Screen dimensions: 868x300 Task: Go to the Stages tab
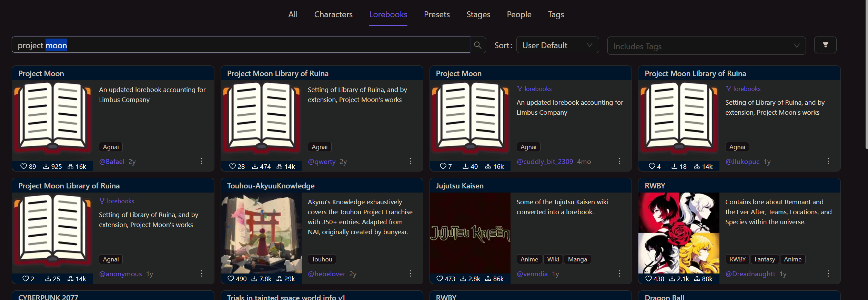[x=478, y=14]
